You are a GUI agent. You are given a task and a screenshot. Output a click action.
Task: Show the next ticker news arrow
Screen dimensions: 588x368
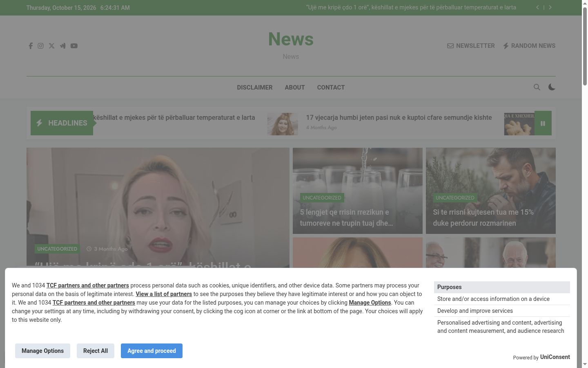click(x=550, y=7)
